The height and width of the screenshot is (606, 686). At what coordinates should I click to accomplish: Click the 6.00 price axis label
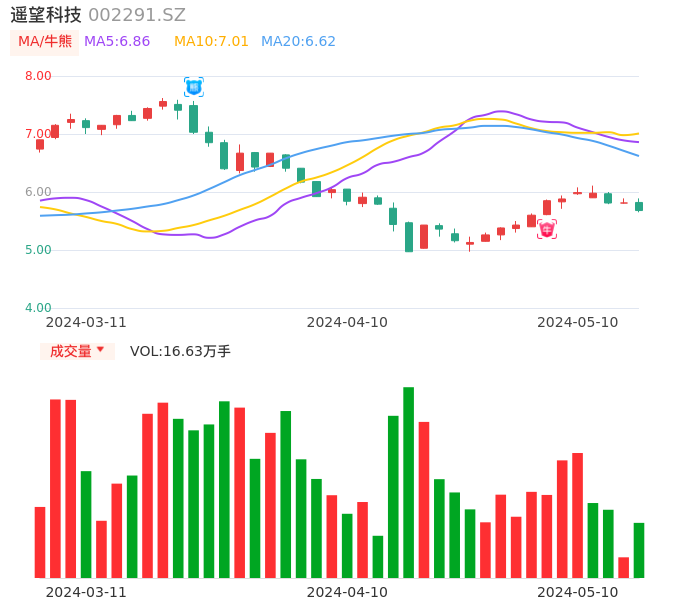(38, 192)
